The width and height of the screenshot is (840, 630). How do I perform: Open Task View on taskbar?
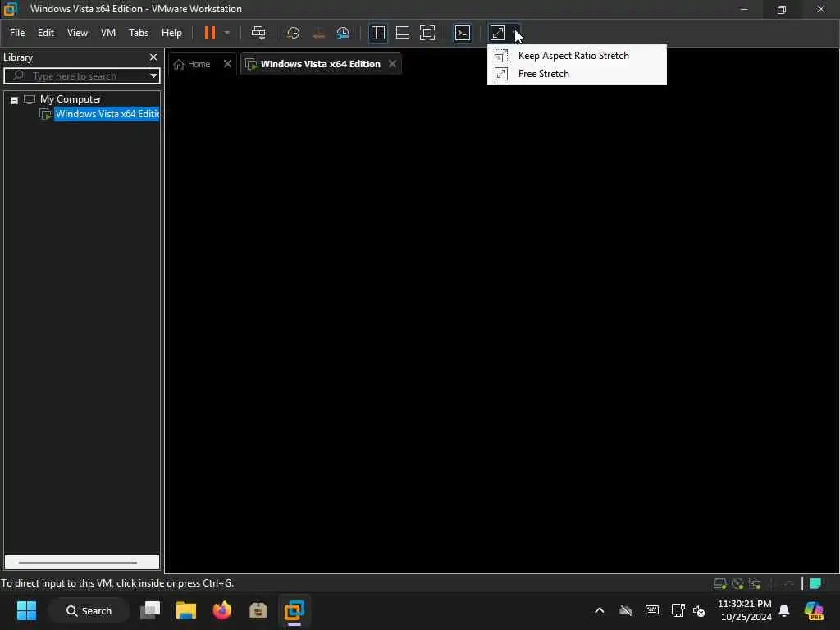[x=150, y=610]
